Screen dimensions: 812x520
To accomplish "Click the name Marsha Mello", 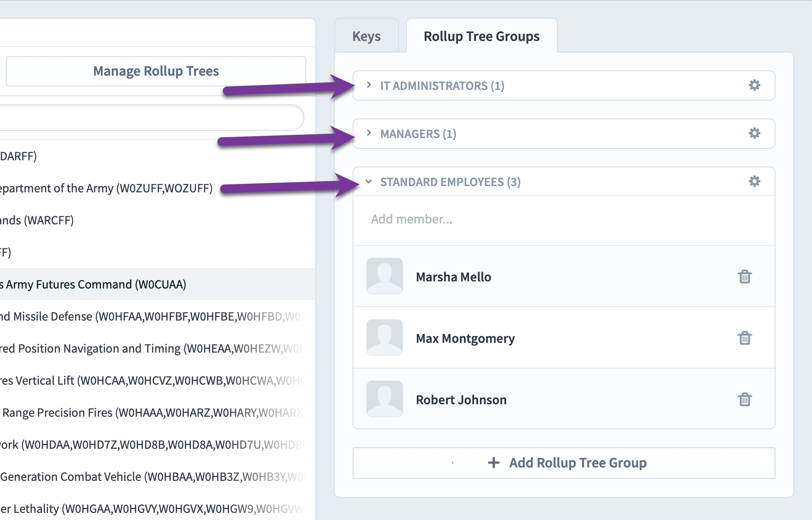I will click(x=453, y=277).
